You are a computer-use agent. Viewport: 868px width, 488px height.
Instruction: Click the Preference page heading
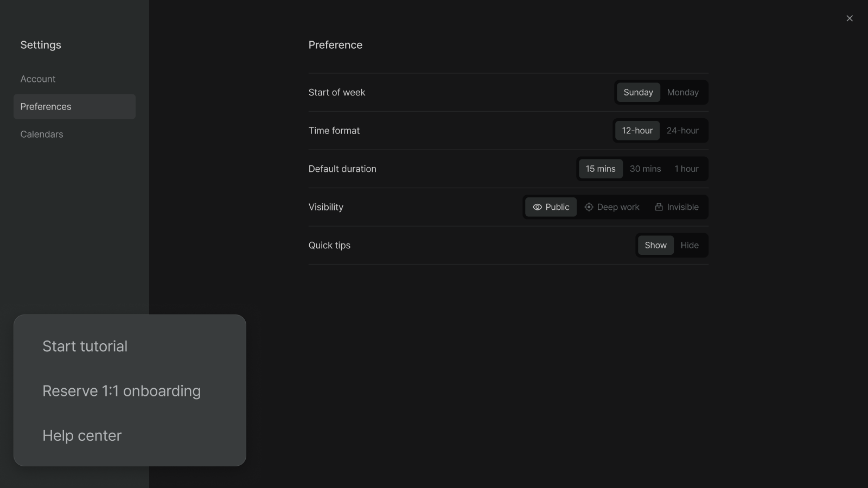335,45
